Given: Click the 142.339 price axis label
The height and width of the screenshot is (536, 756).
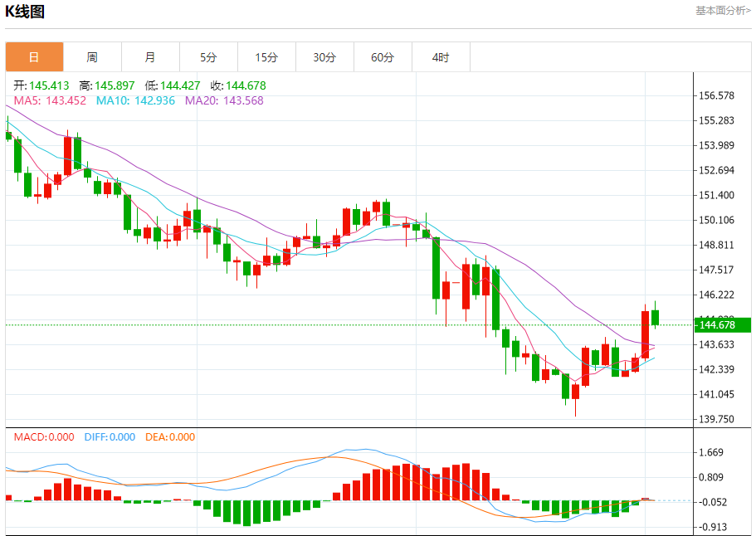Looking at the screenshot, I should pyautogui.click(x=716, y=370).
